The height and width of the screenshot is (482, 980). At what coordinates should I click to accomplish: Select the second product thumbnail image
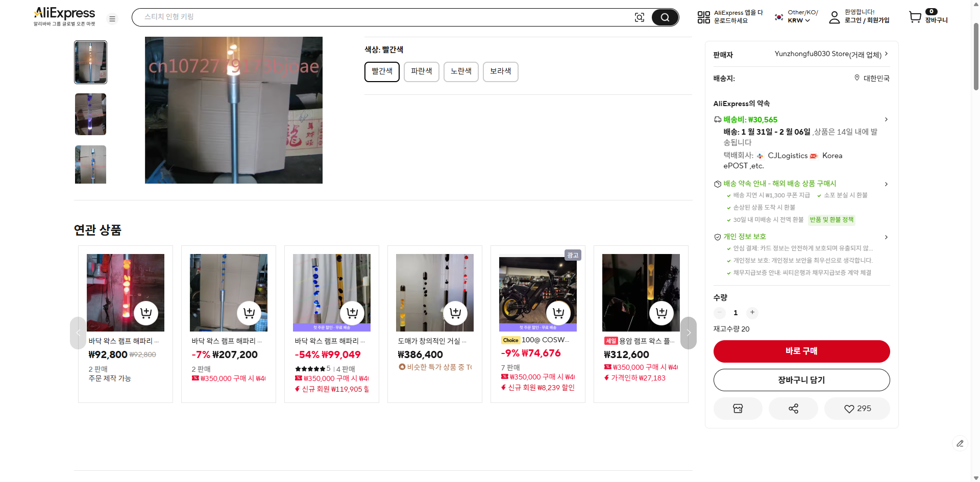coord(91,114)
